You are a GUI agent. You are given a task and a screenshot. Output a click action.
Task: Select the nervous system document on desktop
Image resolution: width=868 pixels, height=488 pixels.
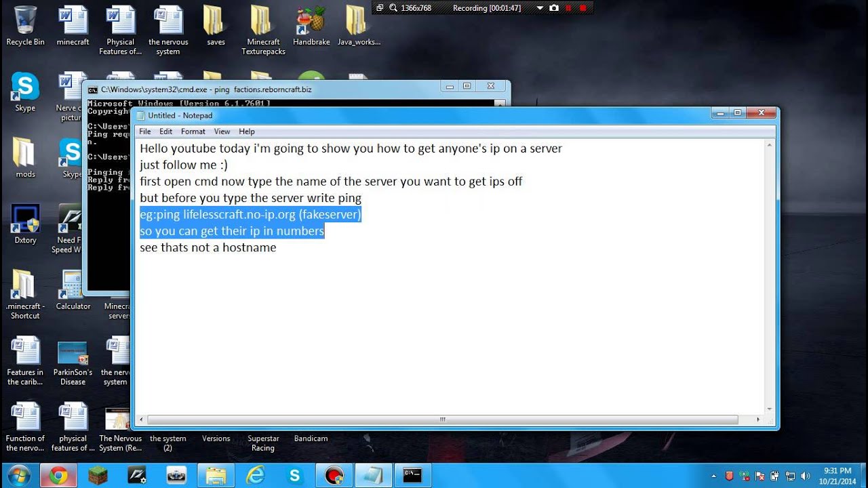click(168, 30)
